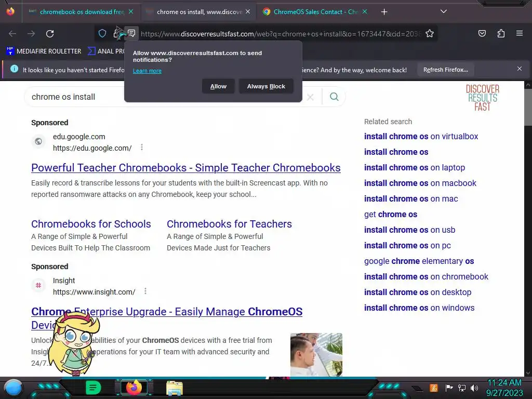Reload the current page
Viewport: 532px width, 399px height.
coord(50,34)
